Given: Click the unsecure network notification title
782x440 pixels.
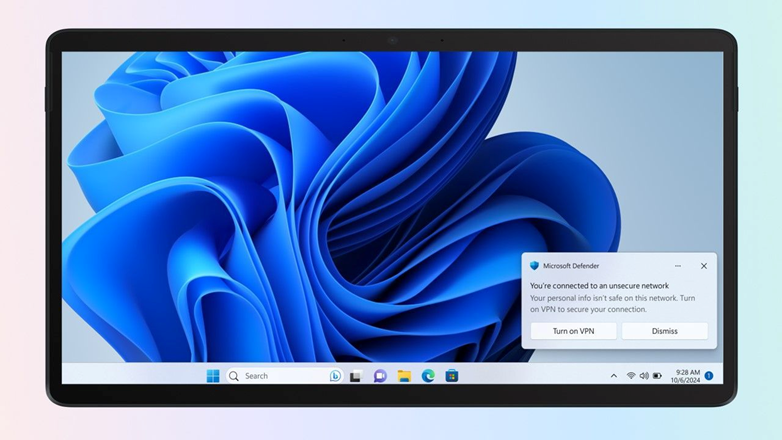Looking at the screenshot, I should (x=599, y=286).
